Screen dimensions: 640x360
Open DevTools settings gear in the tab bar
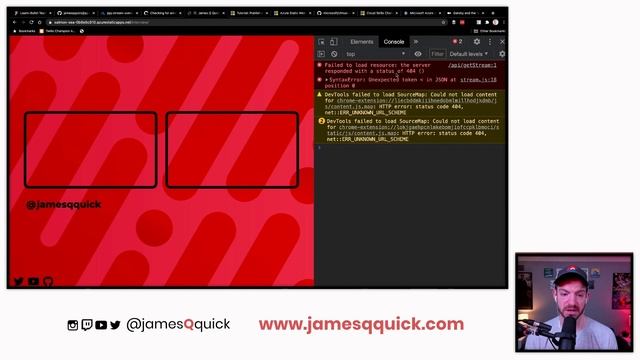pyautogui.click(x=476, y=42)
